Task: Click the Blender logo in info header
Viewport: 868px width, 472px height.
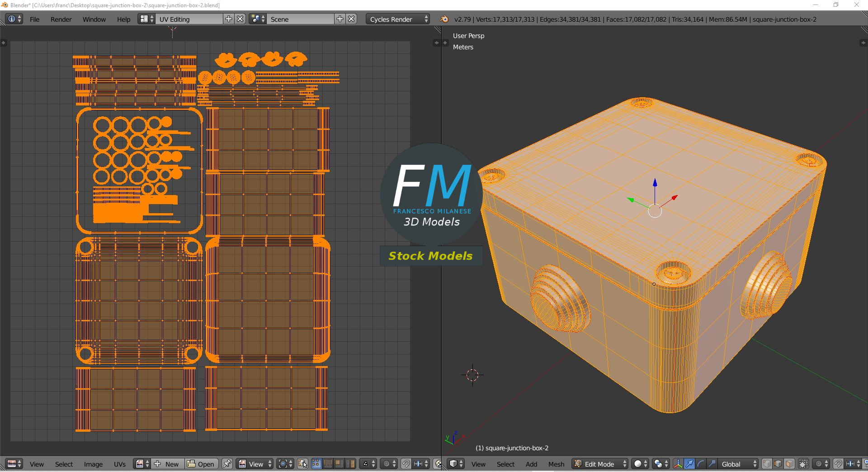Action: [444, 19]
